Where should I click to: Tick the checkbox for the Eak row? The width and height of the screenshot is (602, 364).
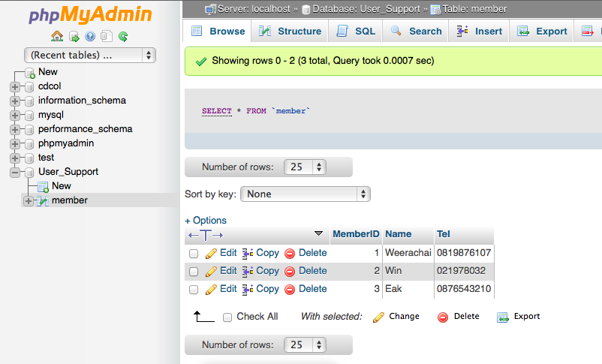194,290
